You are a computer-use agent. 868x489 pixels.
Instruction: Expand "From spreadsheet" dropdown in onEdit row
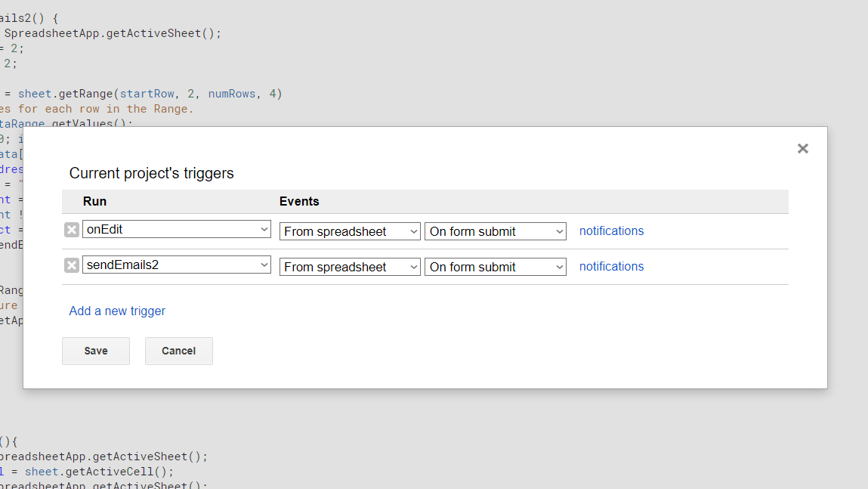click(350, 231)
